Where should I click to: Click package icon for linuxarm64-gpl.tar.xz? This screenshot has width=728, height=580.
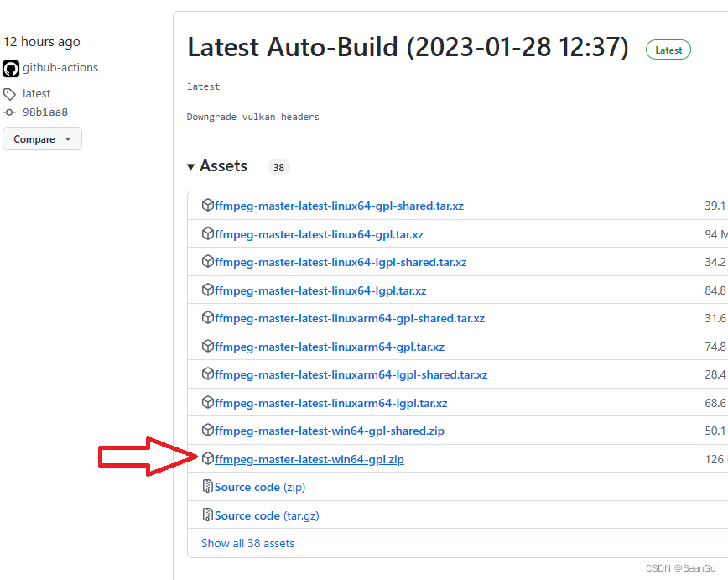coord(207,346)
